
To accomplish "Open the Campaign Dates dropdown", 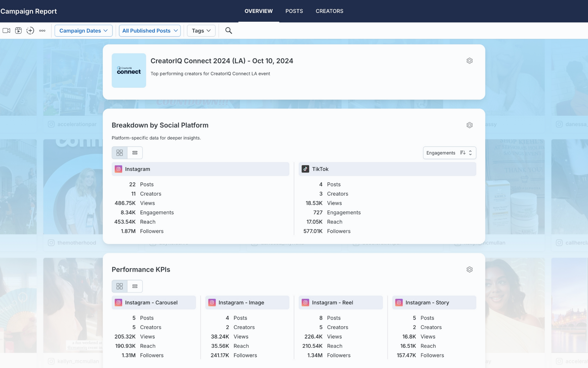I will [x=83, y=31].
